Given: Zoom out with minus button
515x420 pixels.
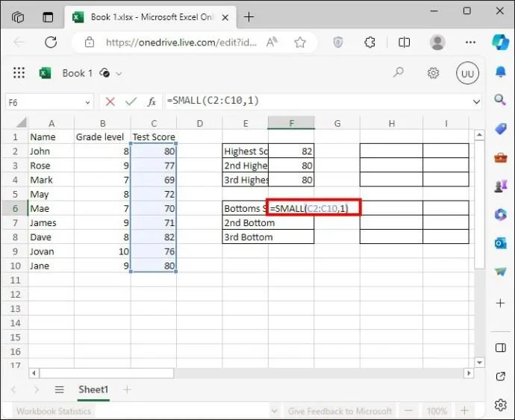Looking at the screenshot, I should pos(408,411).
